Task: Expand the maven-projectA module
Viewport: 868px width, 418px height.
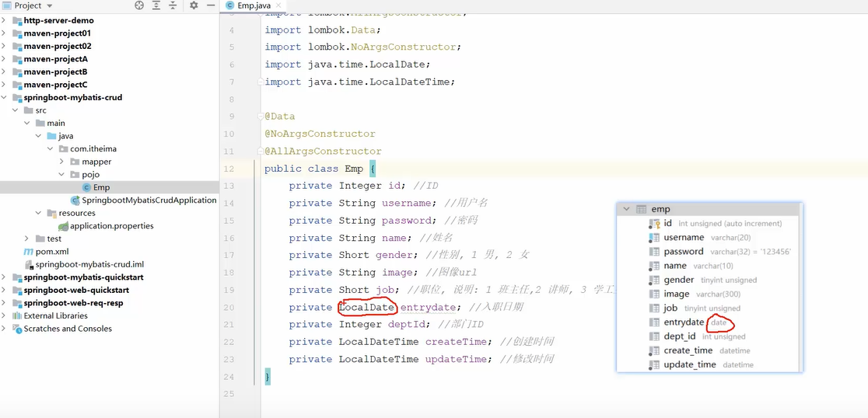Action: coord(5,59)
